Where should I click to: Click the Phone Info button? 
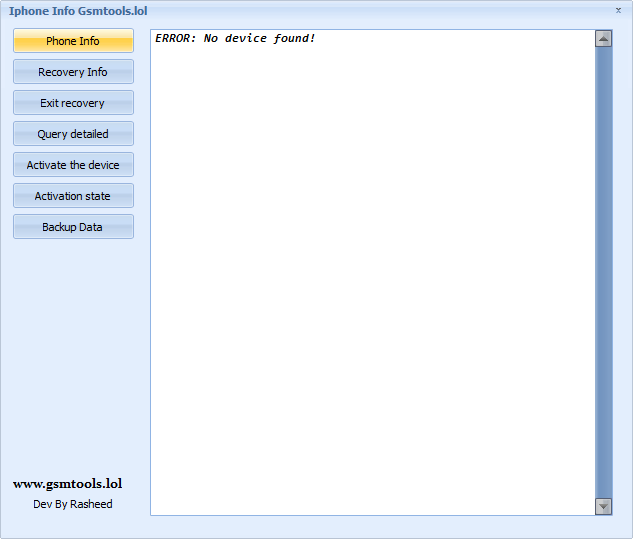[73, 41]
